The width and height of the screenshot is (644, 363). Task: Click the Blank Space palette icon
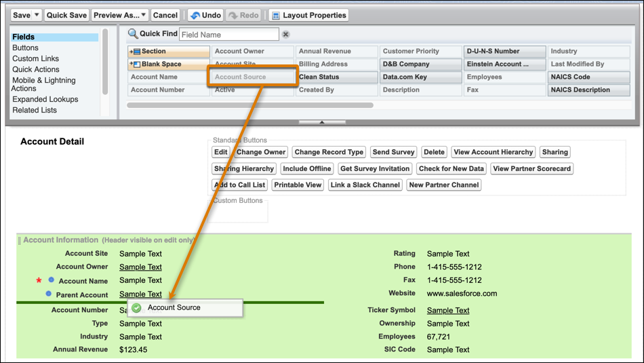[135, 64]
